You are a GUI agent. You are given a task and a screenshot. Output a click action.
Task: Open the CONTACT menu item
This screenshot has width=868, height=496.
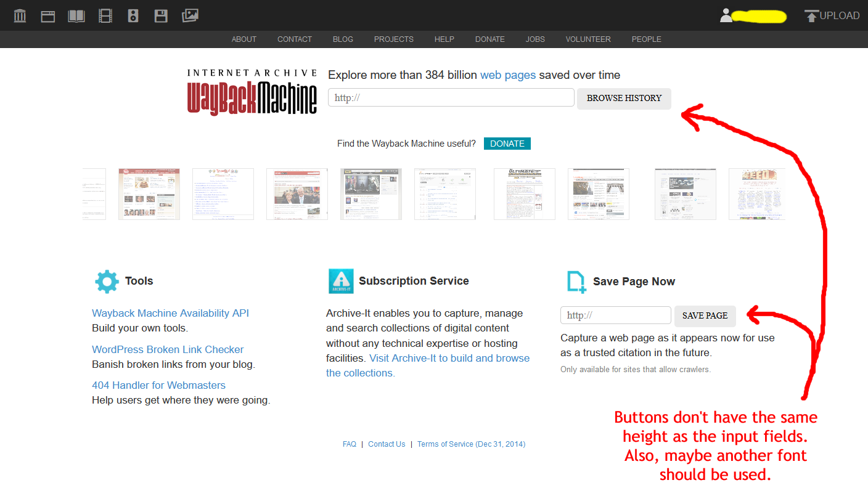(x=295, y=39)
